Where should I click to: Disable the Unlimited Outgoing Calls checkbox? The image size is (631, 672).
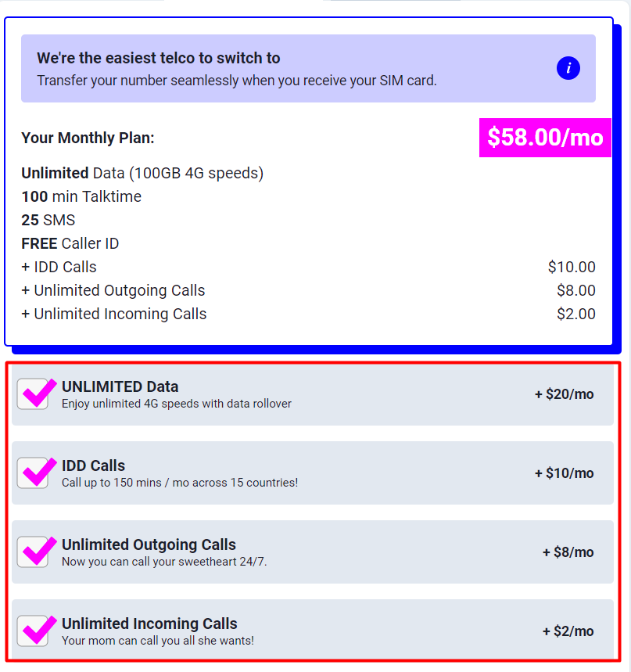pyautogui.click(x=33, y=552)
